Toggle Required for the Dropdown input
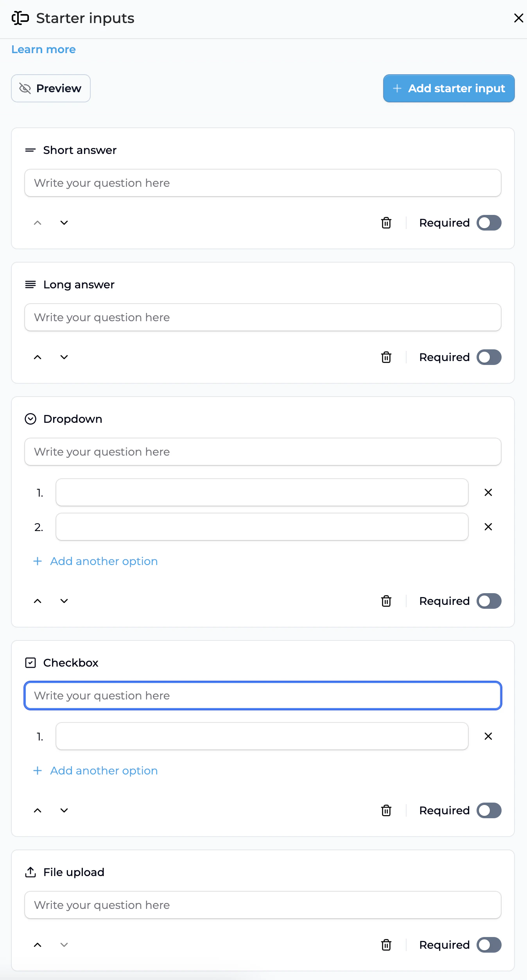Image resolution: width=527 pixels, height=980 pixels. click(x=489, y=601)
